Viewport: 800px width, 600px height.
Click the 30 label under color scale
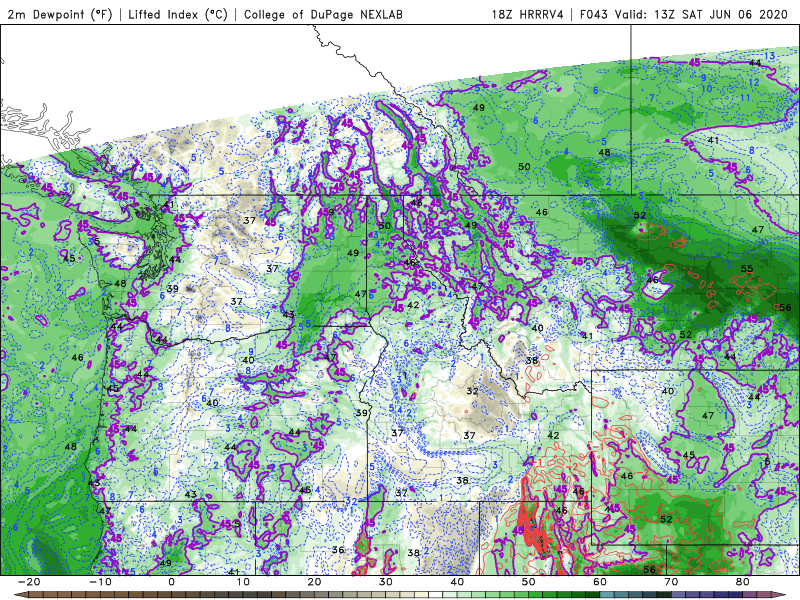pos(386,582)
